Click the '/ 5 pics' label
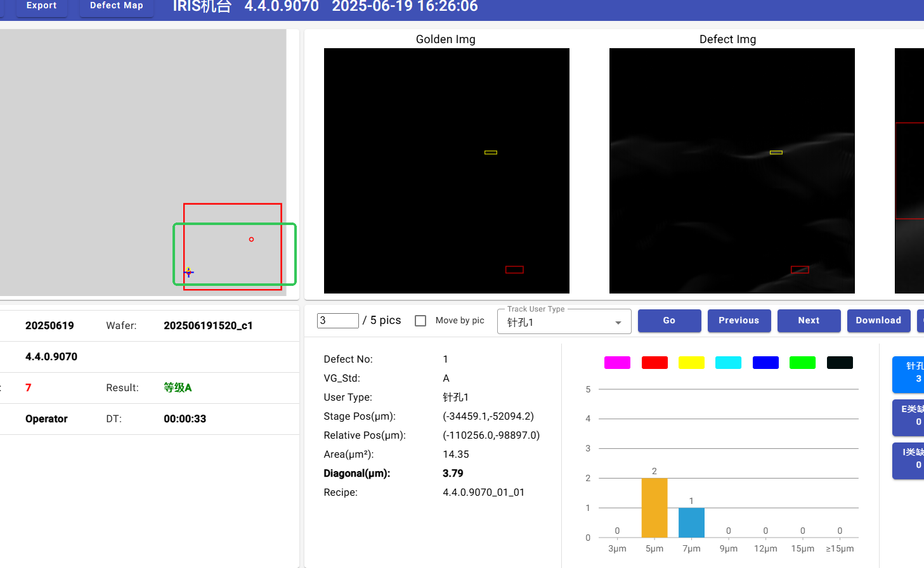 pos(382,321)
